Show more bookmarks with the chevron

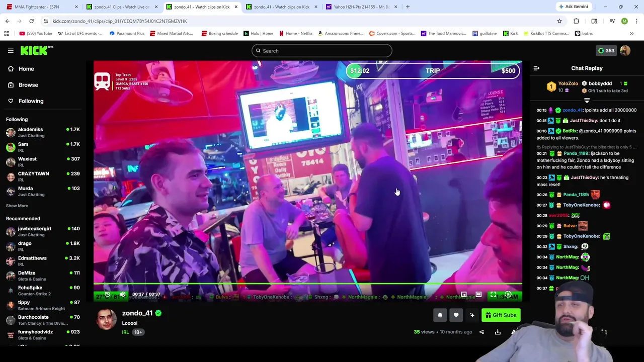tap(631, 34)
